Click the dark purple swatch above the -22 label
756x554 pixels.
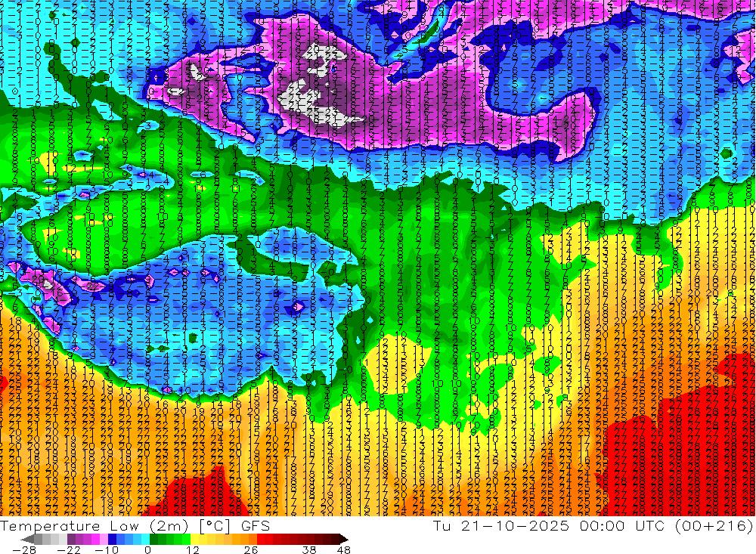(x=71, y=539)
